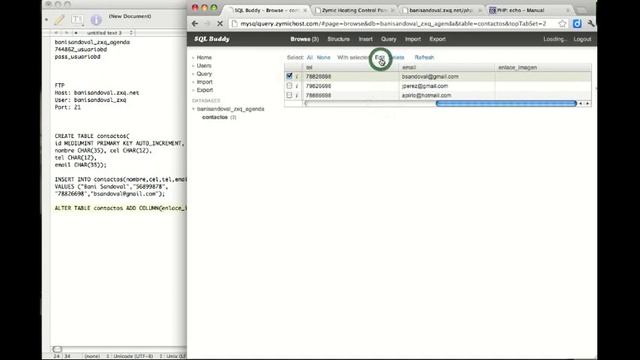Open Query in left sidebar

[204, 74]
